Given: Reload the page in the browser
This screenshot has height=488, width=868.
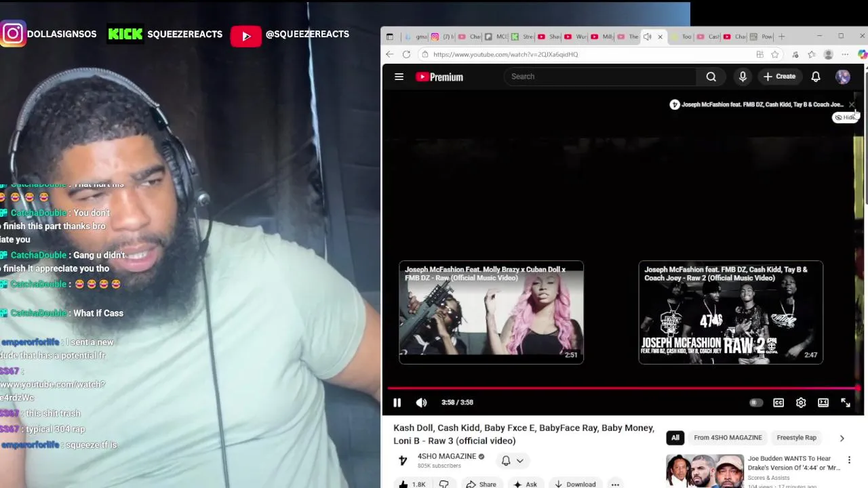Looking at the screenshot, I should pyautogui.click(x=406, y=54).
